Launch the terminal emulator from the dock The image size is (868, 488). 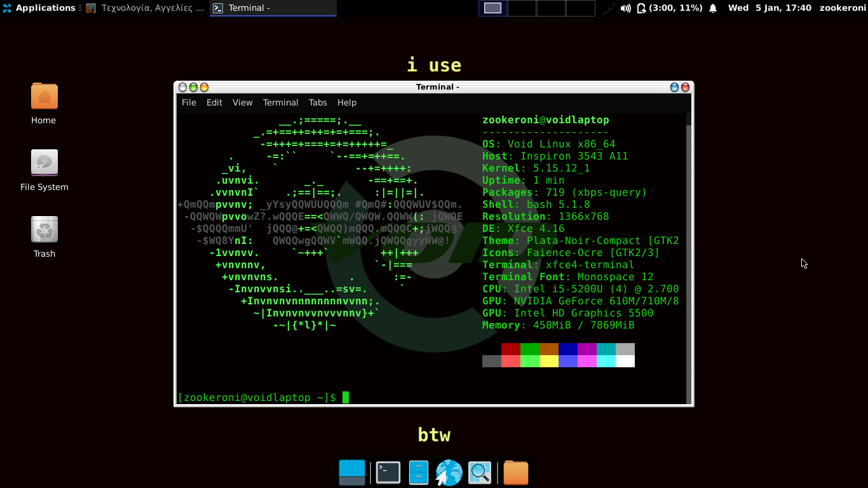click(388, 472)
